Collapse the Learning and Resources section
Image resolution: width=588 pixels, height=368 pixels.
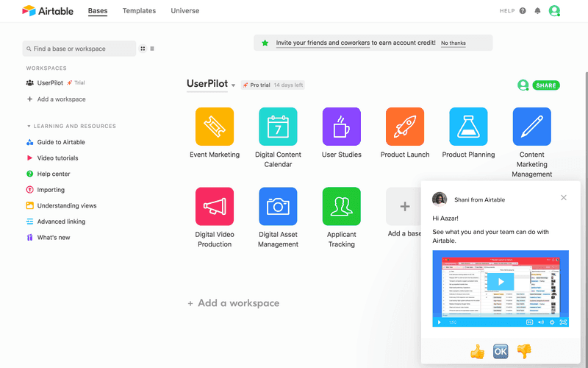tap(29, 126)
